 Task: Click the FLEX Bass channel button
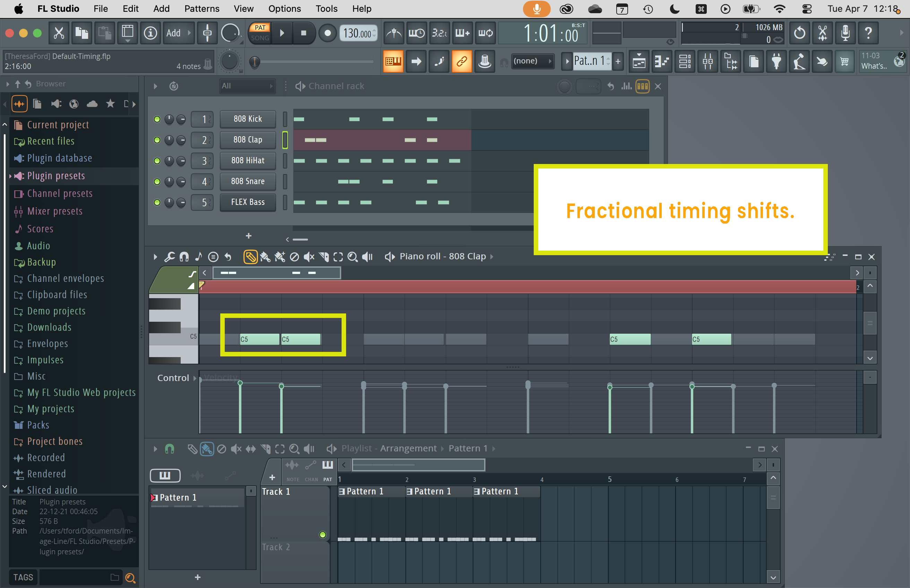pyautogui.click(x=248, y=202)
